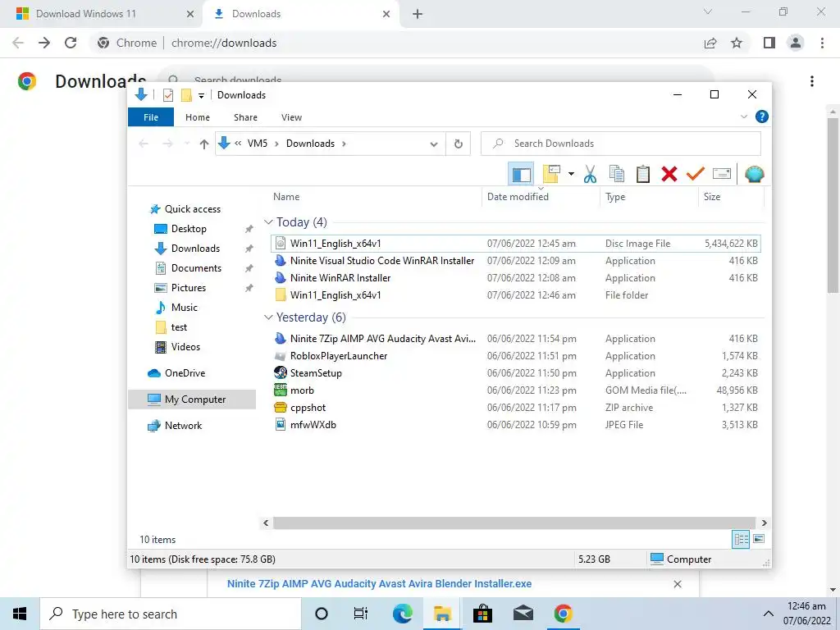Click the checkmark Properties quick access icon
This screenshot has height=630, width=840.
point(167,95)
